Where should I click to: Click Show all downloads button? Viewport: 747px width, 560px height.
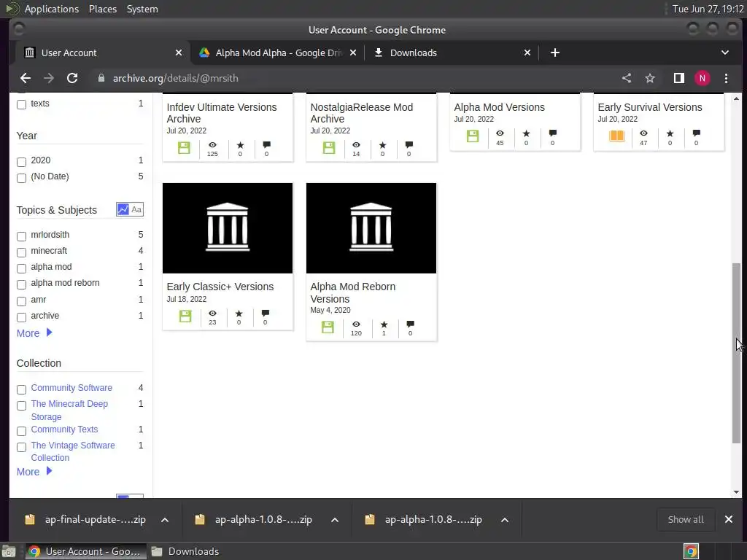(686, 519)
